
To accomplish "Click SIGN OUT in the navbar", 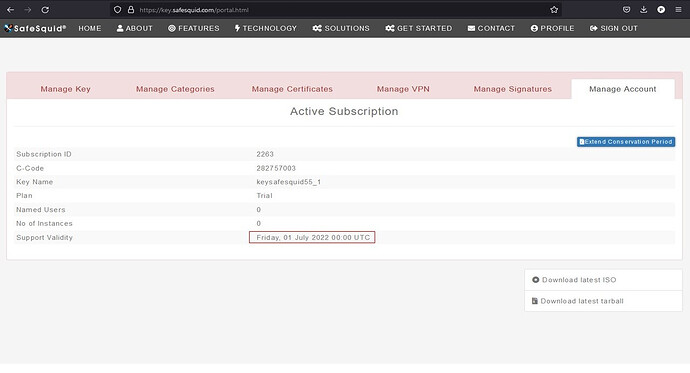I will point(613,28).
